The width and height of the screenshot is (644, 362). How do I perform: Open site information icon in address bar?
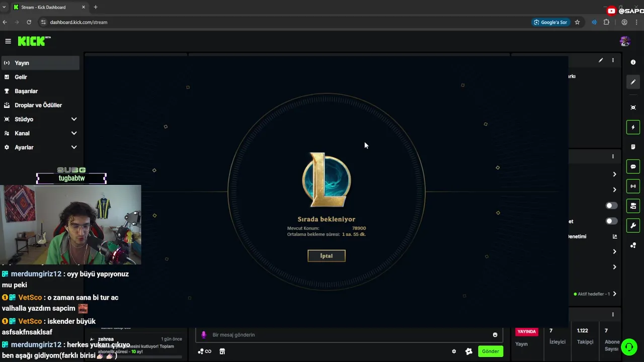click(x=43, y=22)
